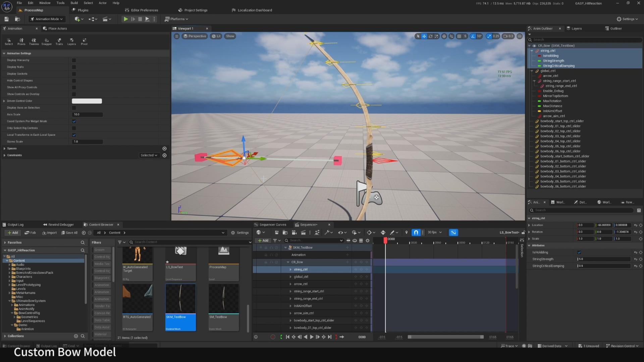644x362 pixels.
Task: Open the Animation Mode dropdown
Action: (x=47, y=19)
